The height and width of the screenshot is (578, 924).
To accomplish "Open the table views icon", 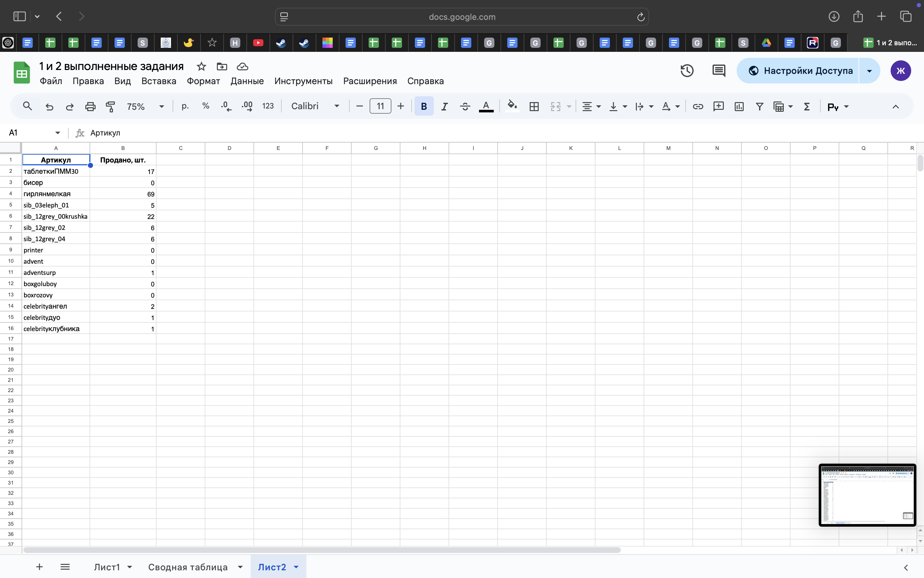I will (779, 106).
